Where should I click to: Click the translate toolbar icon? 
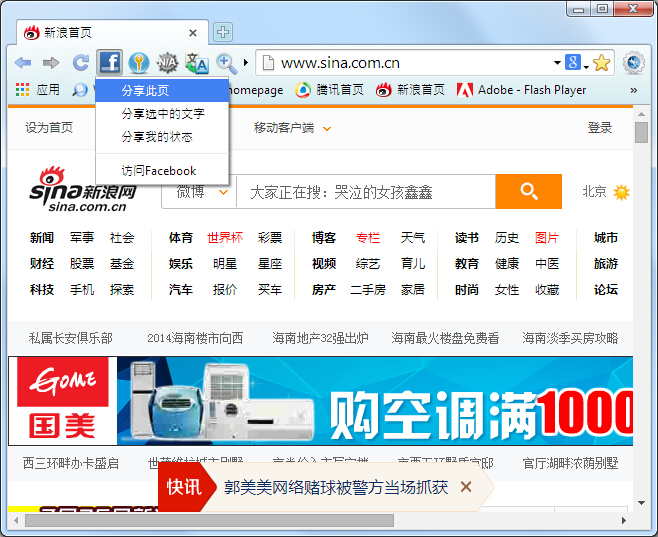(196, 63)
